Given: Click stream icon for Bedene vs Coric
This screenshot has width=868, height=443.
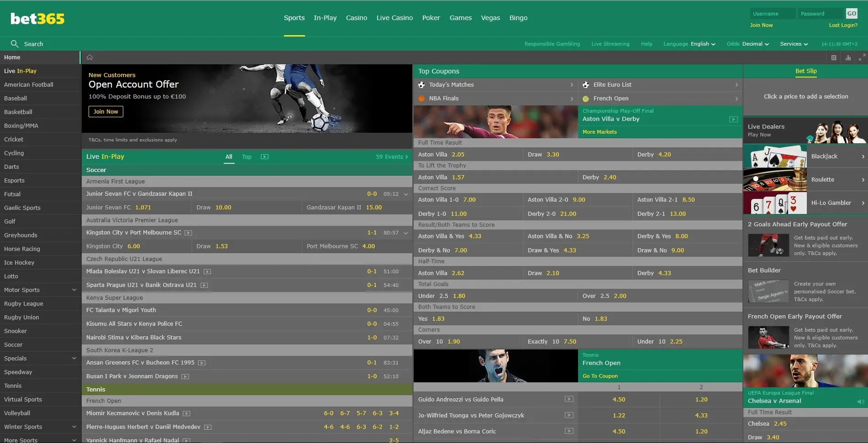Looking at the screenshot, I should [x=569, y=431].
